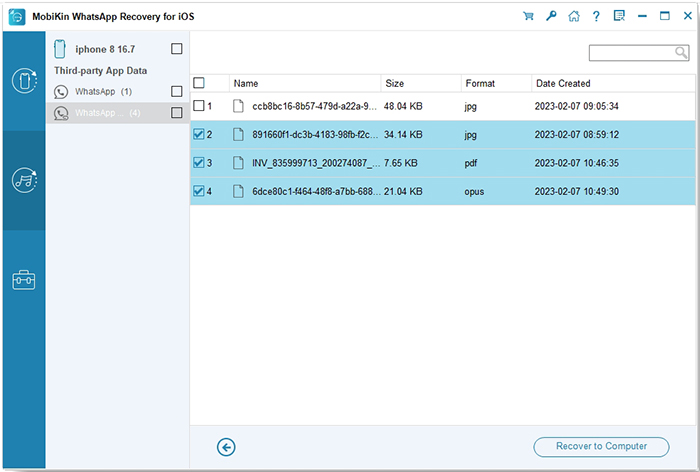This screenshot has height=472, width=700.
Task: Click the iphone 8 16.7 device name
Action: (105, 49)
